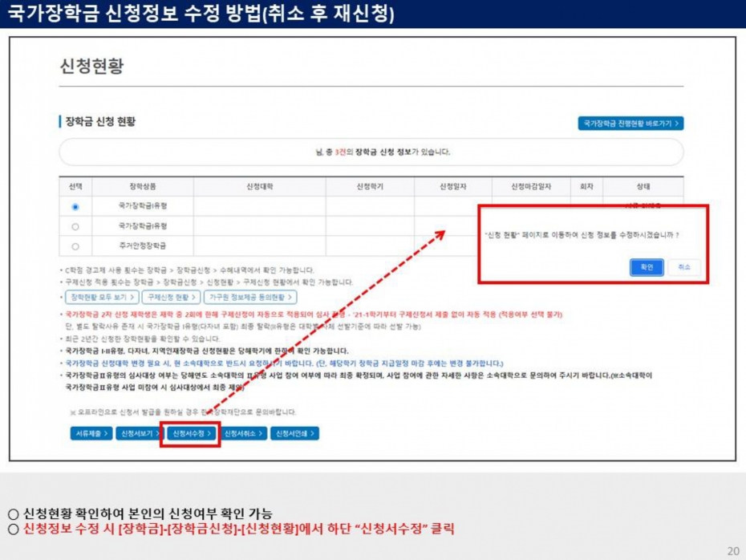
Task: Open the 구제신청 현황 button
Action: pos(168,297)
